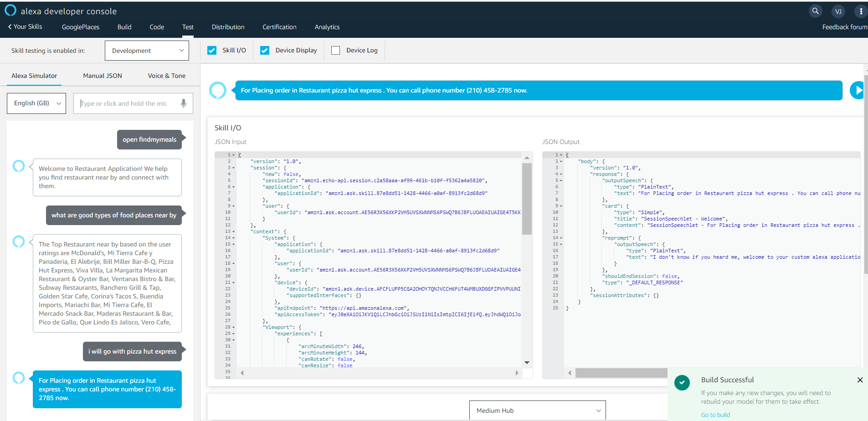Click the JSON Input vertical scrollbar thumb
The width and height of the screenshot is (868, 421).
click(527, 199)
